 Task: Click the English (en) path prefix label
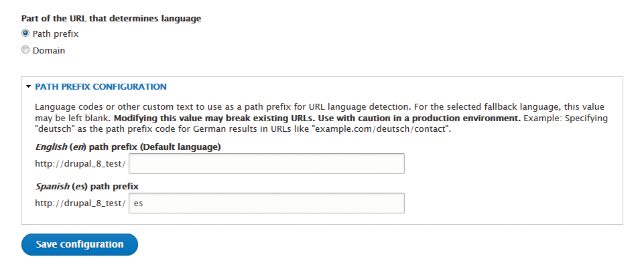(x=128, y=147)
